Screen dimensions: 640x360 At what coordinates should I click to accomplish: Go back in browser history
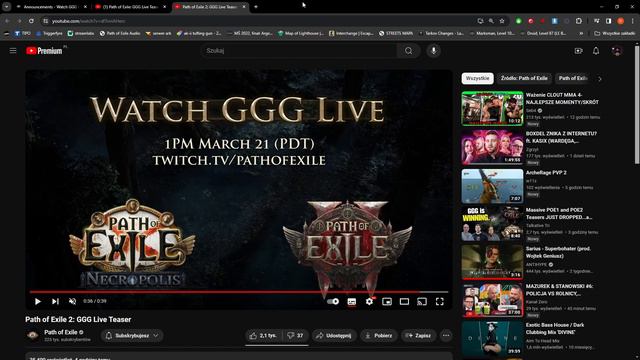point(7,21)
